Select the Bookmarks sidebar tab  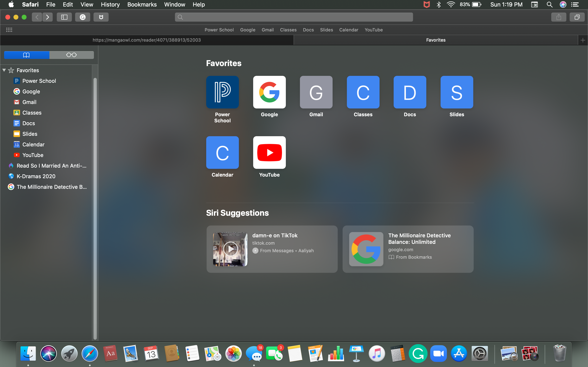(27, 55)
